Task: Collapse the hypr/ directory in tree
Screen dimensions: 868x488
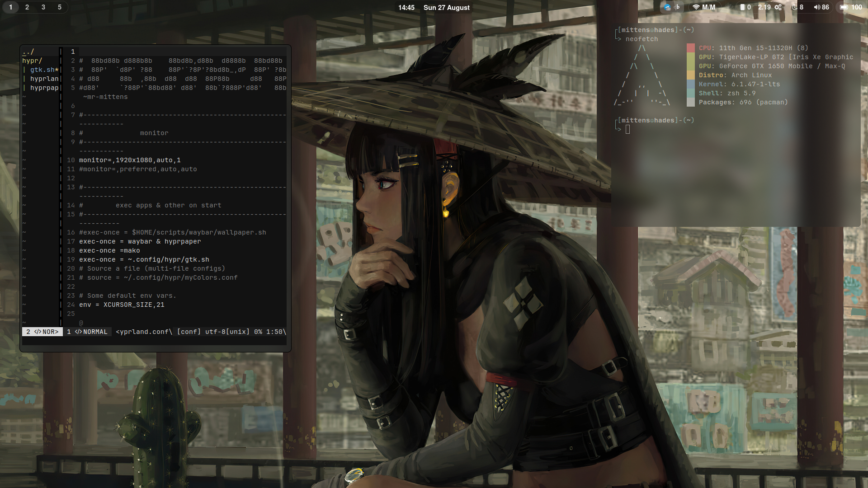Action: (32, 61)
